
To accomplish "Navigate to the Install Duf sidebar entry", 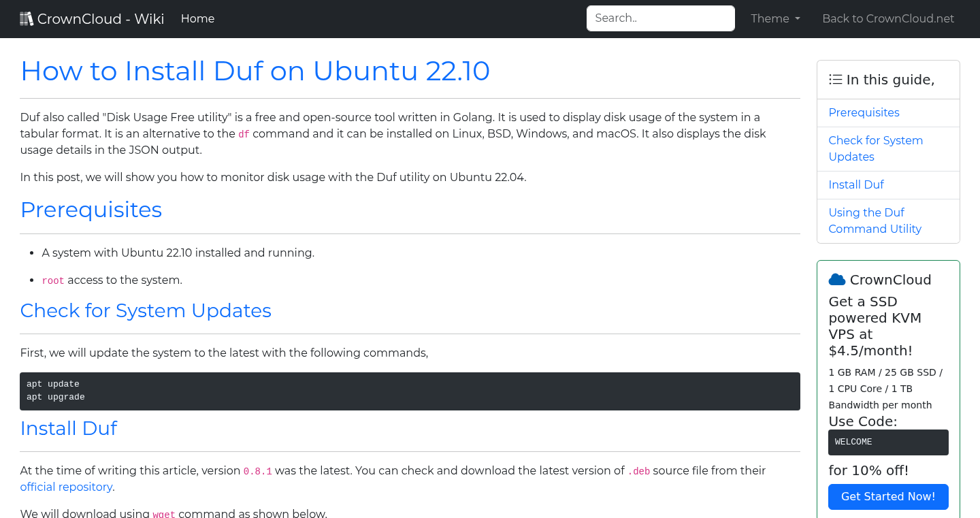I will coord(856,184).
